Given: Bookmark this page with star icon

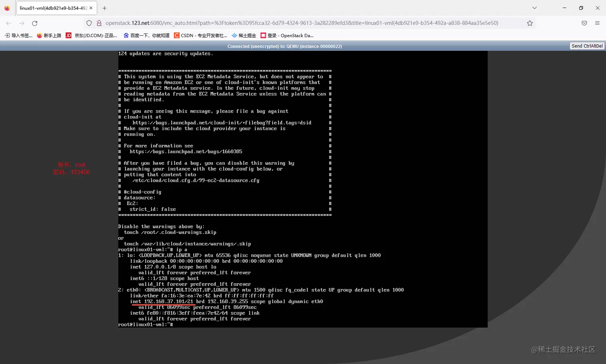Looking at the screenshot, I should [x=530, y=23].
